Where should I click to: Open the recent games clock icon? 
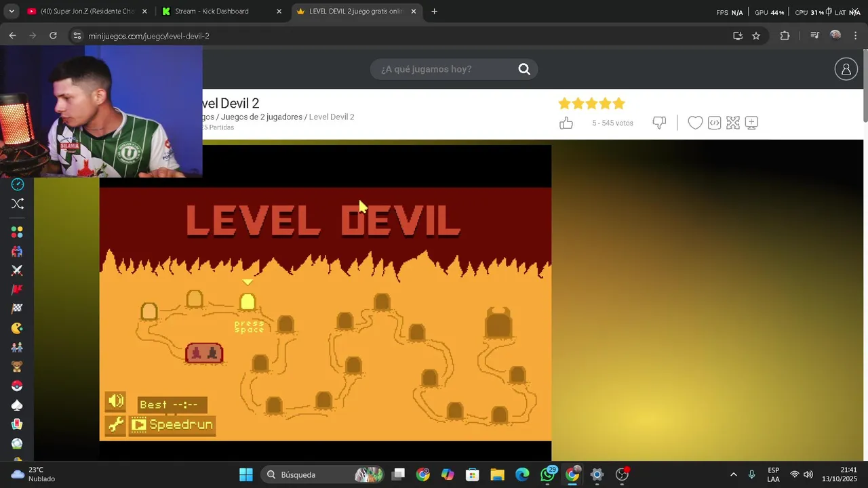coord(18,184)
